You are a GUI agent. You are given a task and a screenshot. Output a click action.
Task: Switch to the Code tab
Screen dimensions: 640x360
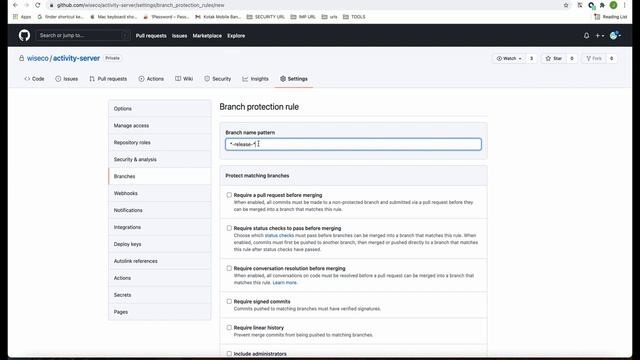(x=34, y=79)
